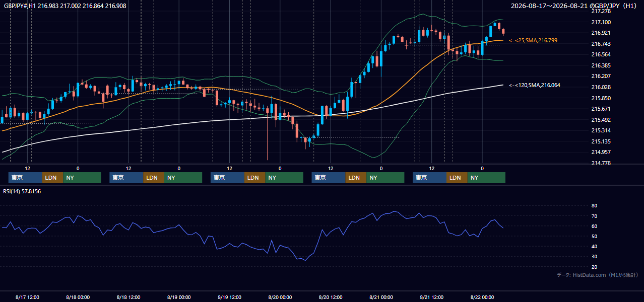
Task: Click RSI axis level 50
Action: click(594, 236)
